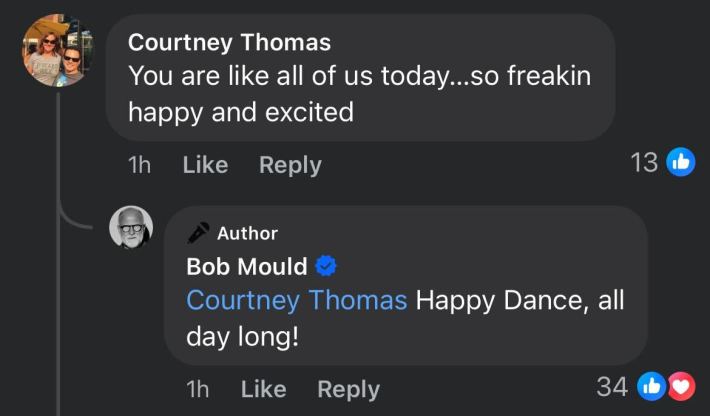Screen dimensions: 710x416
Task: Click the blue thumbs-up icon beside 13
Action: pyautogui.click(x=681, y=162)
